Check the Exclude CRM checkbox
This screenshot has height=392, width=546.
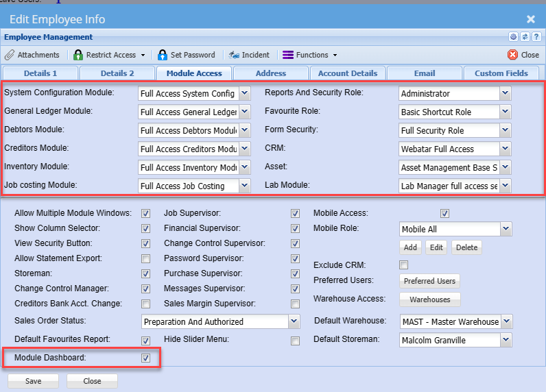pyautogui.click(x=404, y=265)
